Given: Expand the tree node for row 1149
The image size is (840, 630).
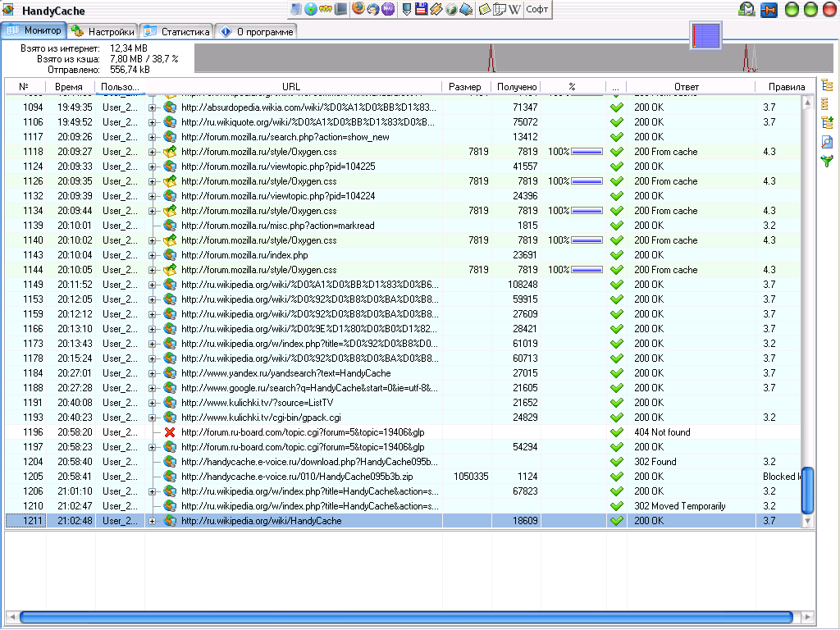Looking at the screenshot, I should (152, 285).
